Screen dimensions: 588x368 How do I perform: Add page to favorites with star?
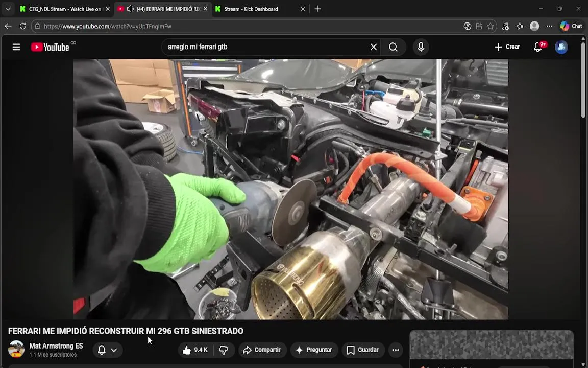tap(491, 26)
